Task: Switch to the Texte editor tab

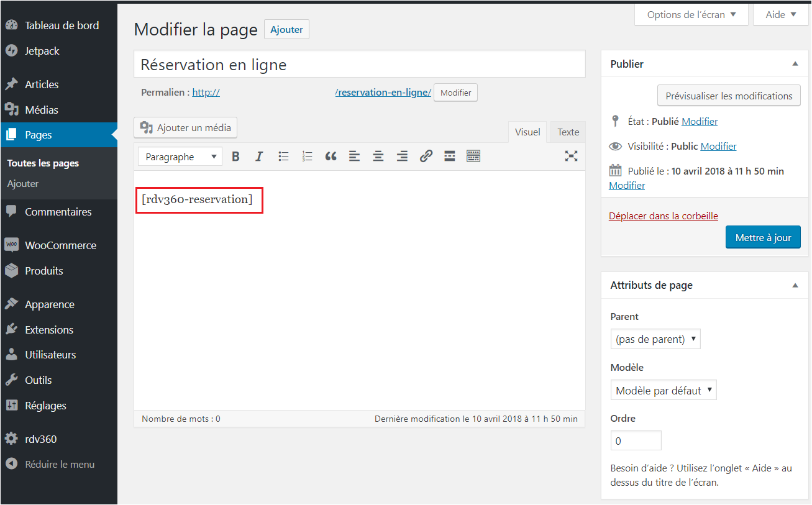Action: [568, 132]
